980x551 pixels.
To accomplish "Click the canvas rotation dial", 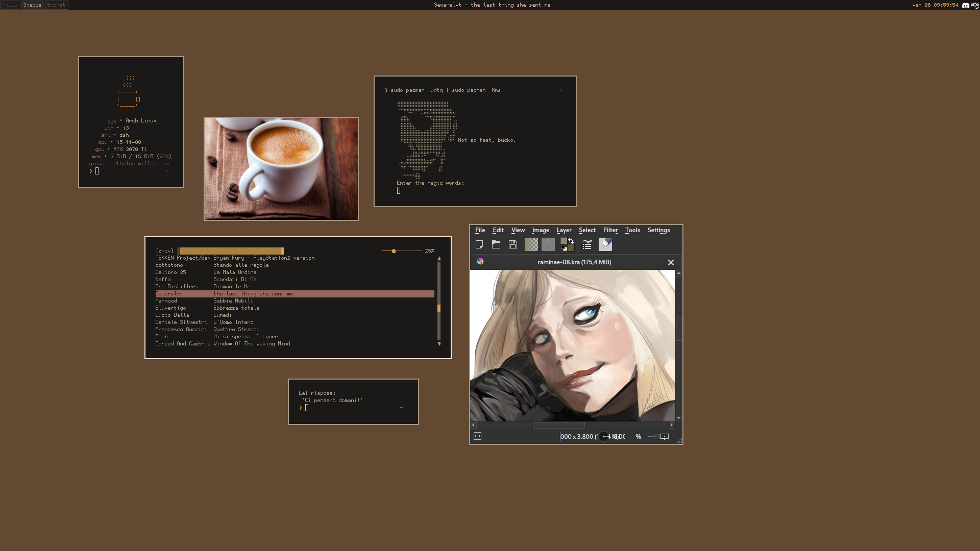I will coord(604,437).
